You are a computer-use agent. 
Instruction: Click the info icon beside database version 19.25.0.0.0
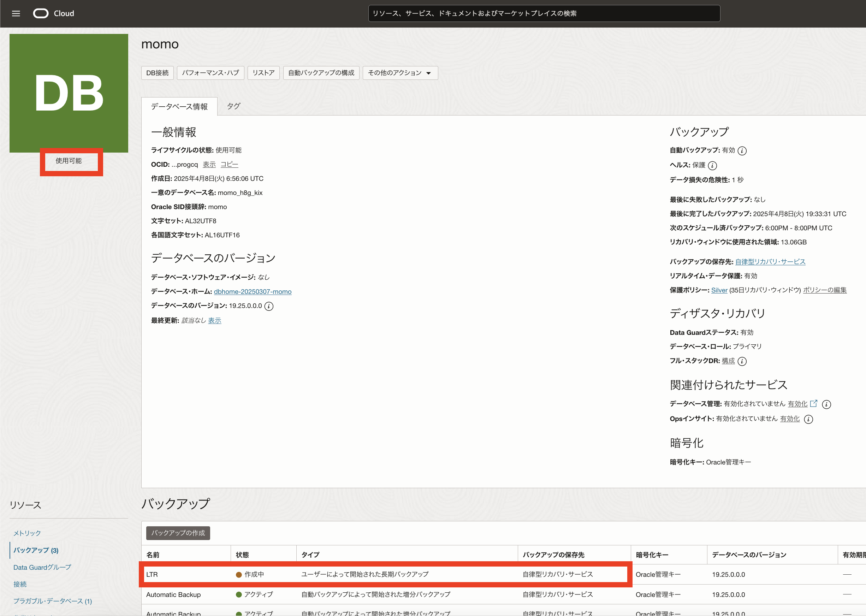point(268,306)
